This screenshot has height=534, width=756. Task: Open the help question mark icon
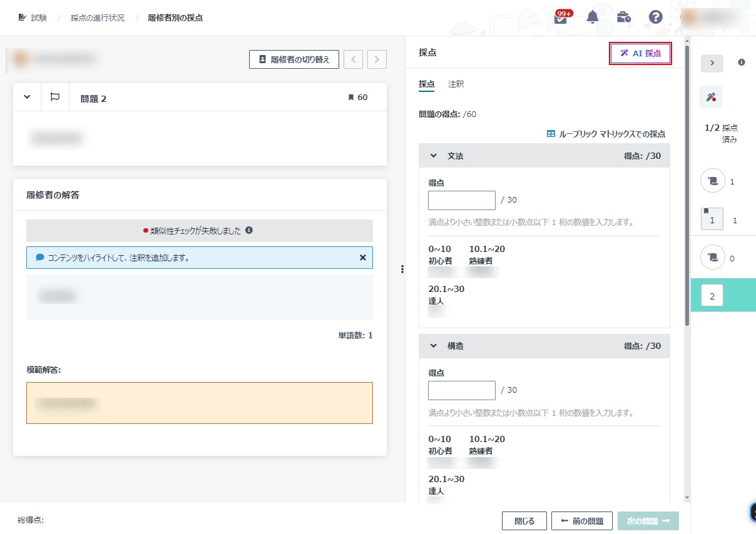(655, 18)
